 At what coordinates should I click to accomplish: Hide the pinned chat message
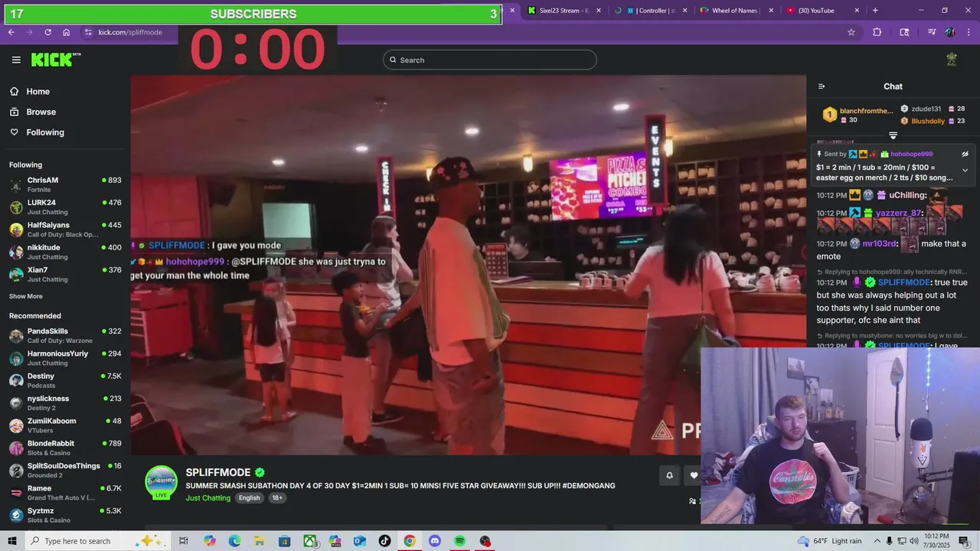click(965, 154)
